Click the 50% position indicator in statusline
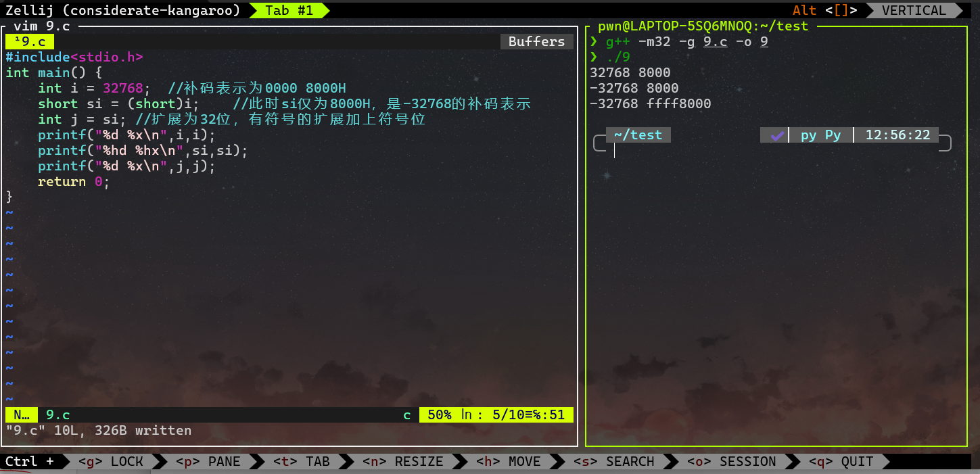 (x=439, y=415)
